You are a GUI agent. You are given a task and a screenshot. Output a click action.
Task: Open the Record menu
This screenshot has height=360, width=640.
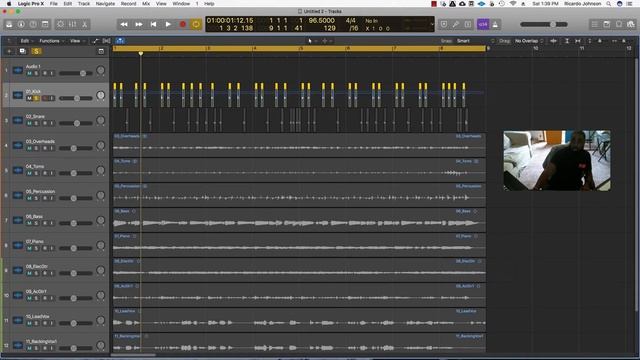point(129,4)
